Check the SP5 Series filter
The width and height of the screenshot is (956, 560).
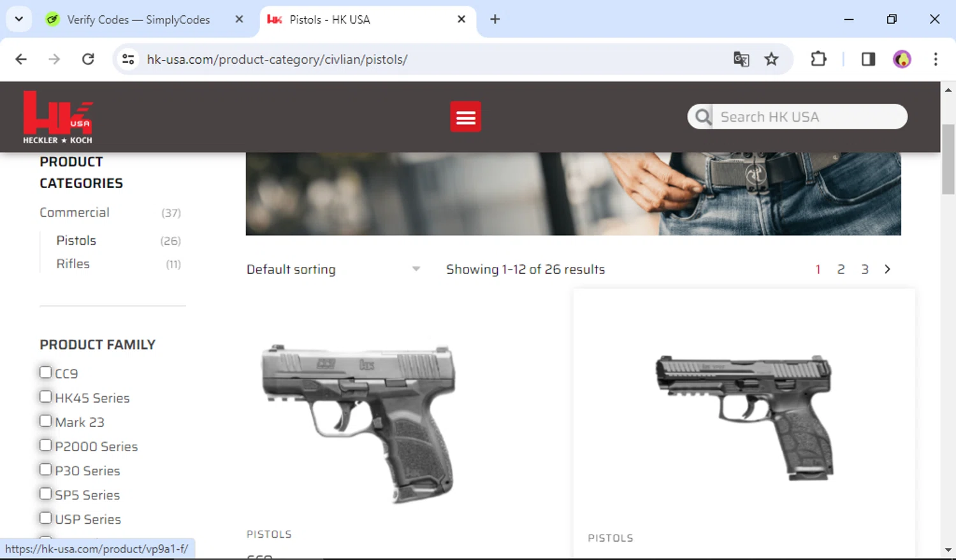point(45,493)
